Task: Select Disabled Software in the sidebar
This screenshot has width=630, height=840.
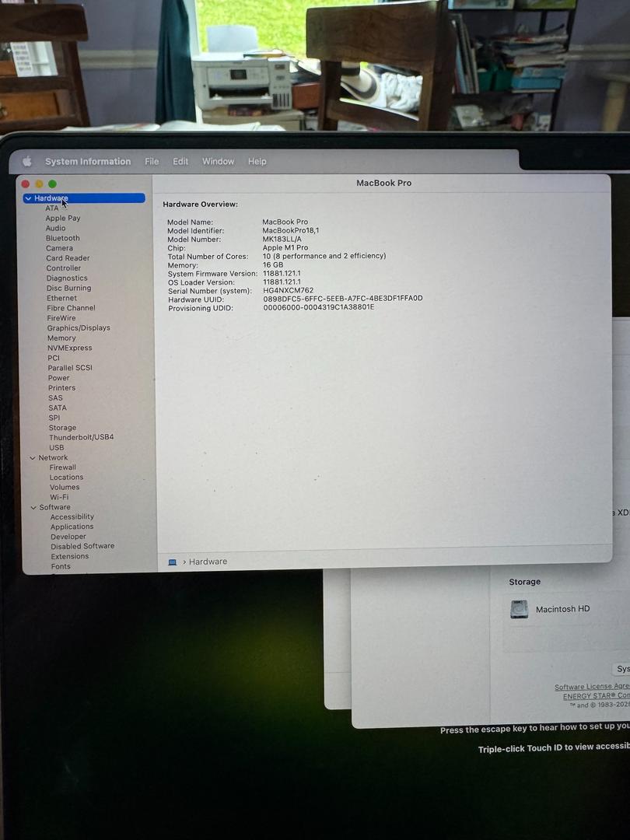Action: click(83, 546)
